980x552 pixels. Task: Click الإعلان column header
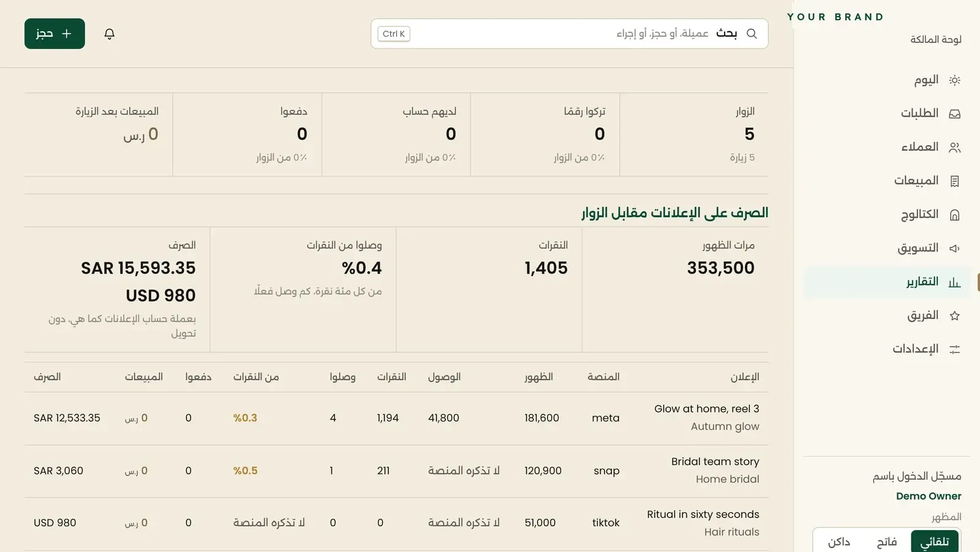pyautogui.click(x=745, y=377)
